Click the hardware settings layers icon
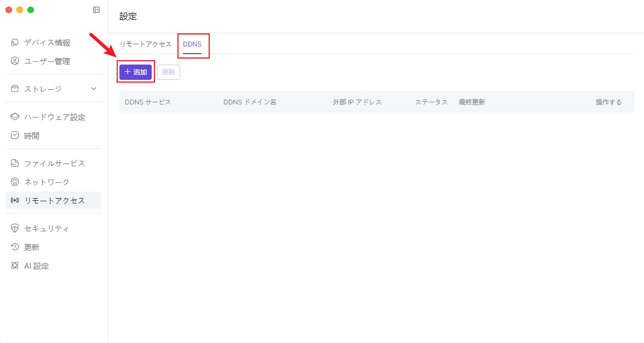 (x=15, y=117)
